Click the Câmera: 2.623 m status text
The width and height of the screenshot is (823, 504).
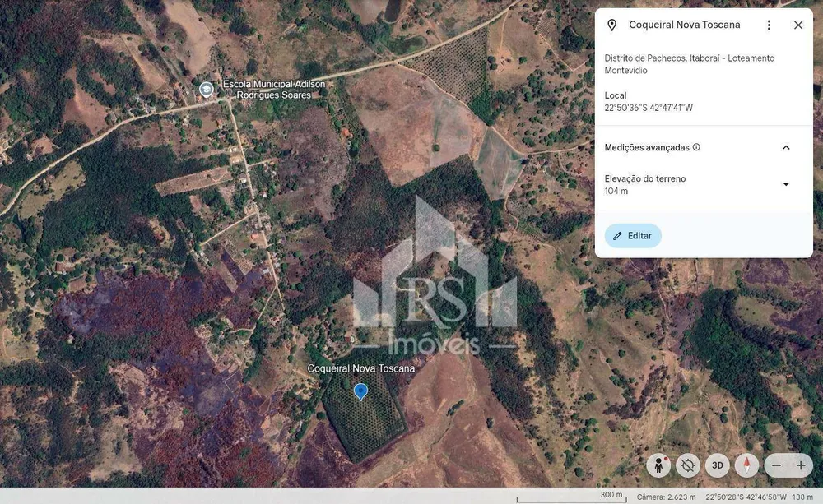pos(666,497)
